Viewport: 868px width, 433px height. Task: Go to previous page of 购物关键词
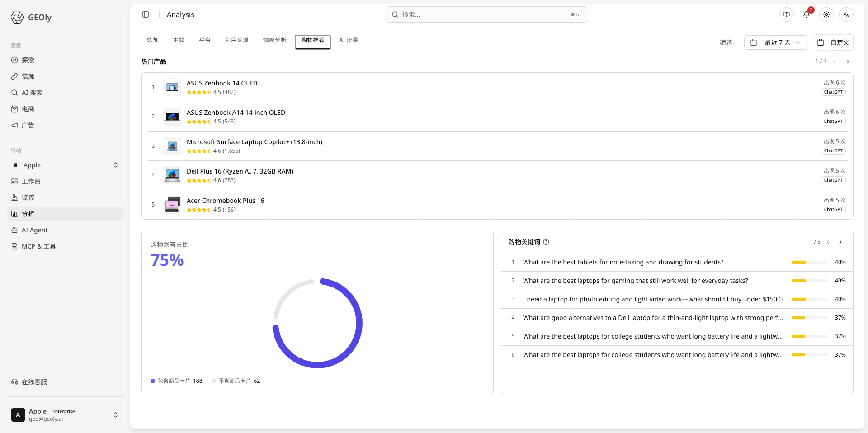[x=828, y=242]
